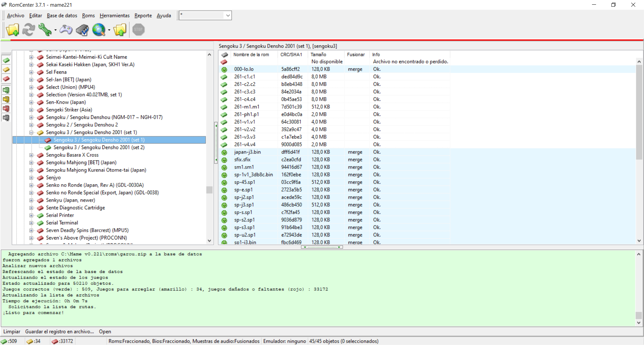Click the green chip icon for 261-m1.m1
This screenshot has width=644, height=345.
click(x=224, y=107)
